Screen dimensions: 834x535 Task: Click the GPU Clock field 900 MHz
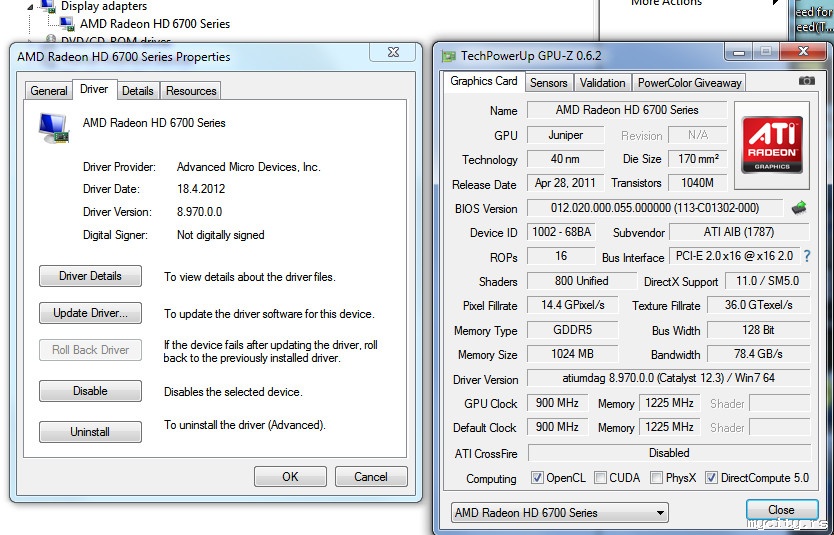point(557,403)
